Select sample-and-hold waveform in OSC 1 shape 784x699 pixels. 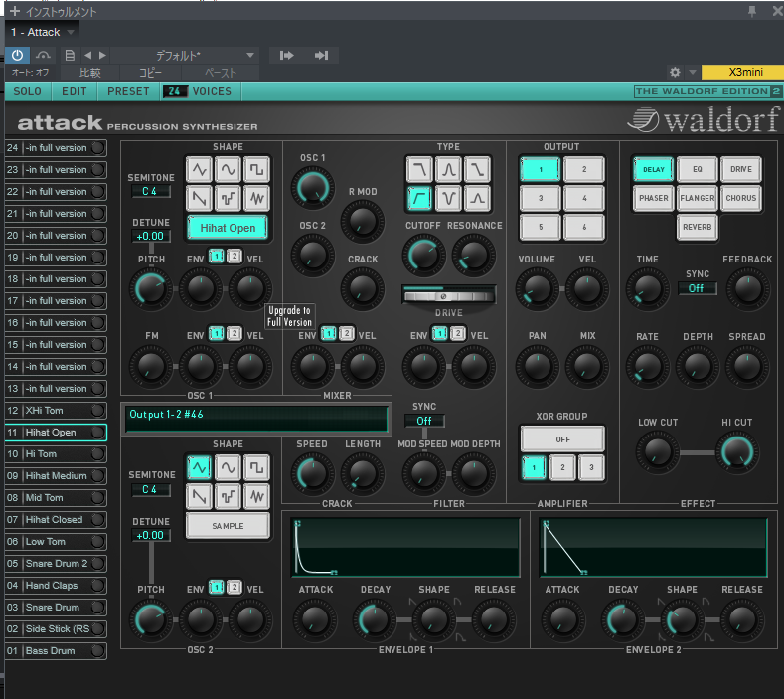tap(228, 199)
